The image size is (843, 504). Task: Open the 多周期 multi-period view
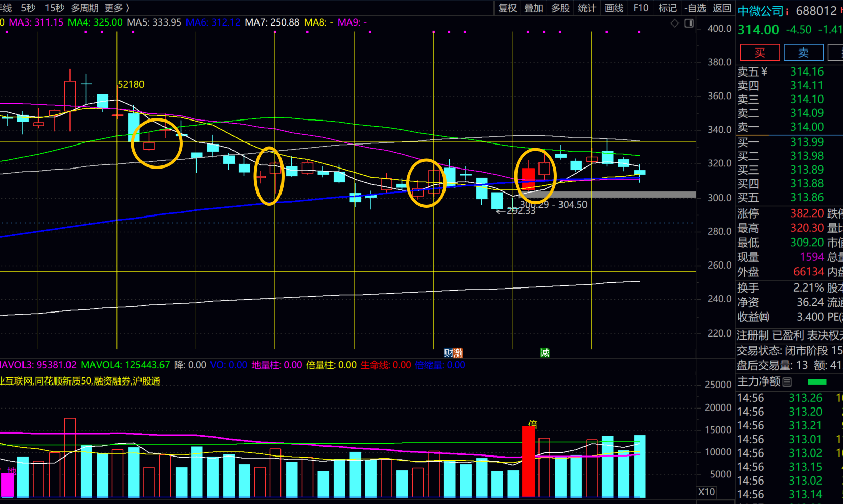[x=84, y=8]
